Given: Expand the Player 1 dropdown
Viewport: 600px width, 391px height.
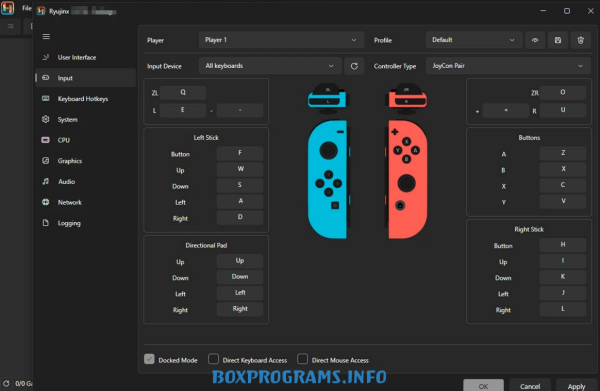Looking at the screenshot, I should tap(281, 40).
